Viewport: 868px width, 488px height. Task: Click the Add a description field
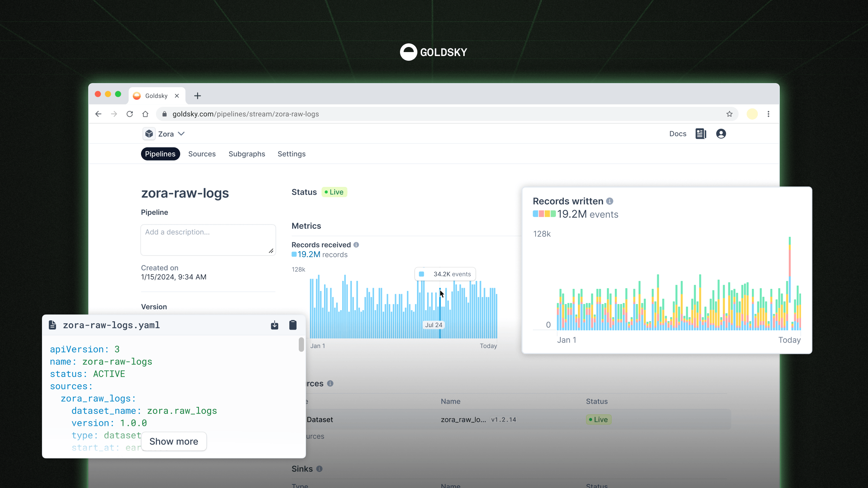[x=208, y=240]
